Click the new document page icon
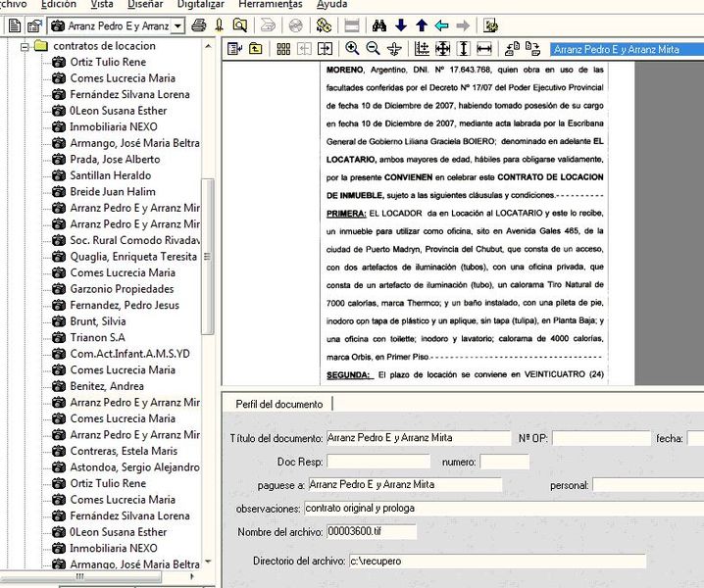This screenshot has height=588, width=704. tap(15, 25)
